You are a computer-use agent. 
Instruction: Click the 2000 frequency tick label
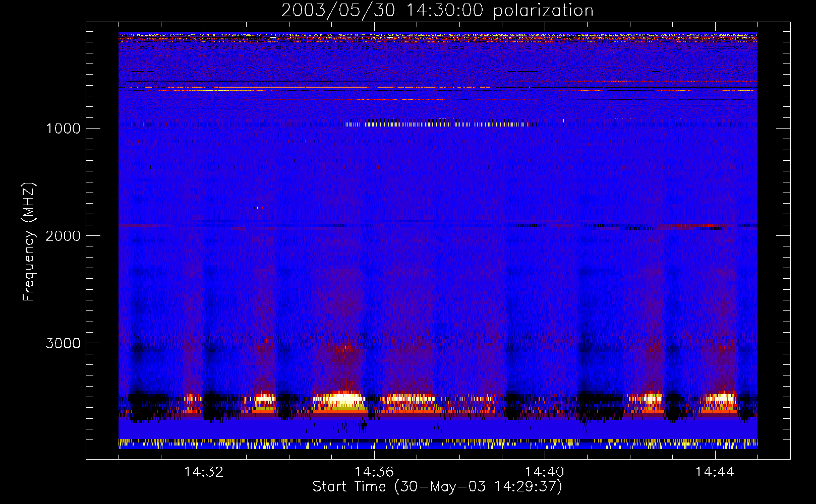coord(63,236)
